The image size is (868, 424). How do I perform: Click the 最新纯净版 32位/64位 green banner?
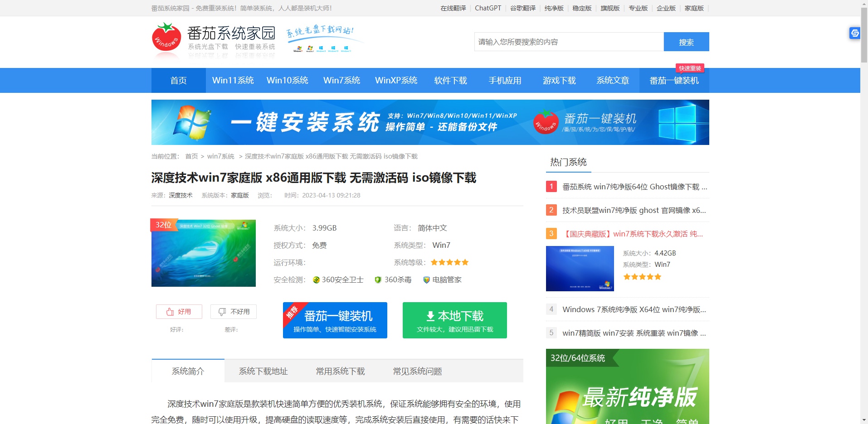click(x=628, y=386)
